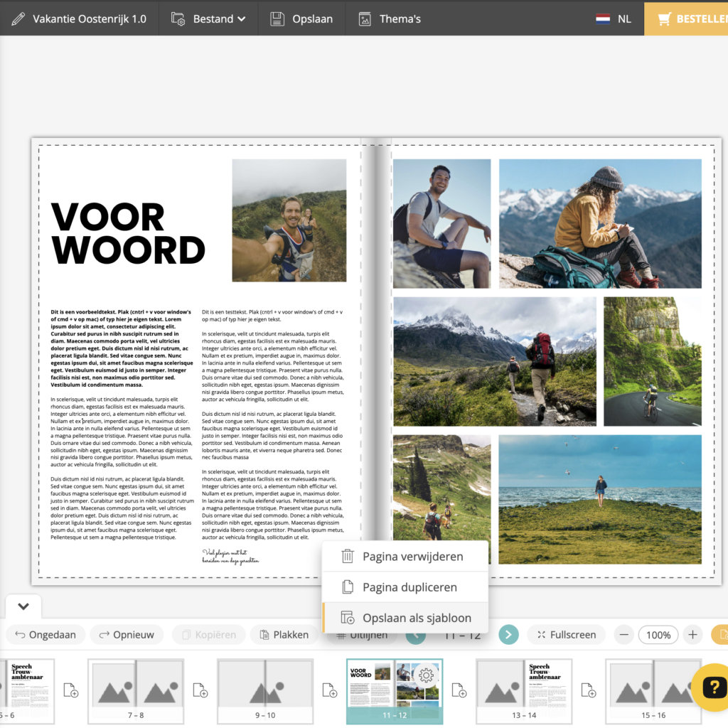Select the smiling man sitting photo

click(441, 223)
